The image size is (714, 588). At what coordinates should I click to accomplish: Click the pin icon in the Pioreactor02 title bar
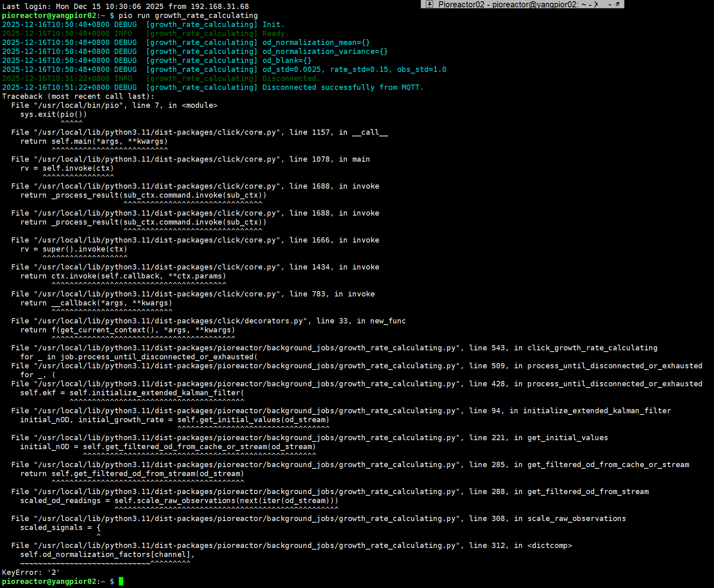pyautogui.click(x=429, y=4)
